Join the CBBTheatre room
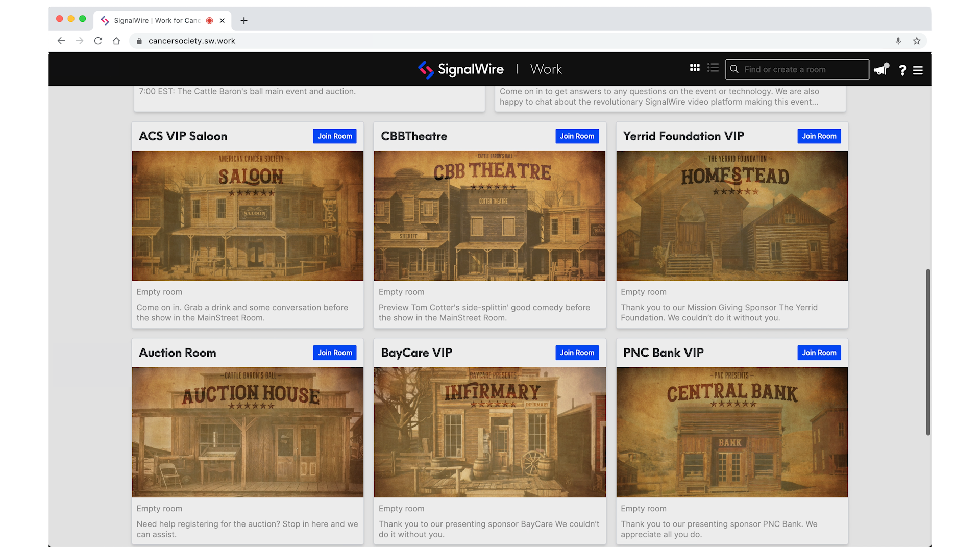 (577, 136)
